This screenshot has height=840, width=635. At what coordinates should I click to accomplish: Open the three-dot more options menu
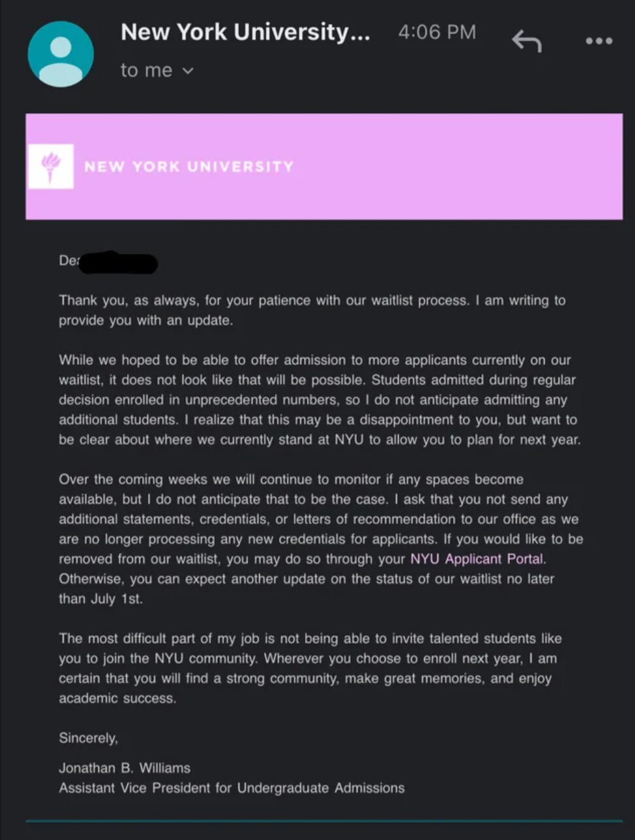coord(598,41)
